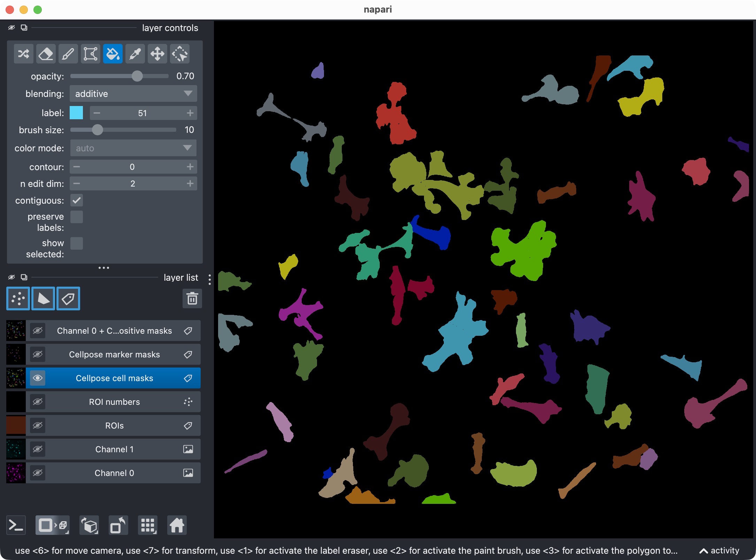Click hide panel icon in layer controls header

11,28
